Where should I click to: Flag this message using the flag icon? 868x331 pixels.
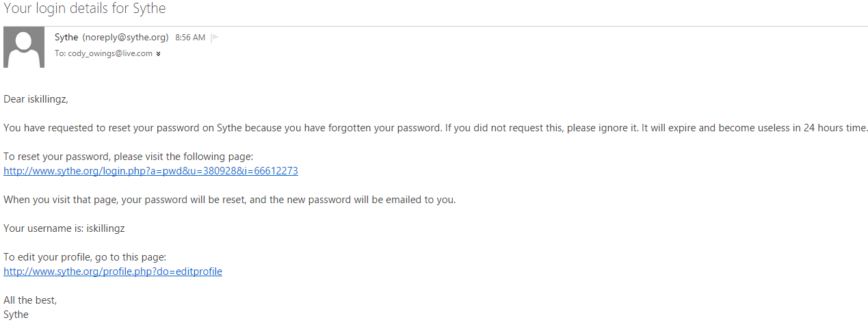click(x=215, y=38)
